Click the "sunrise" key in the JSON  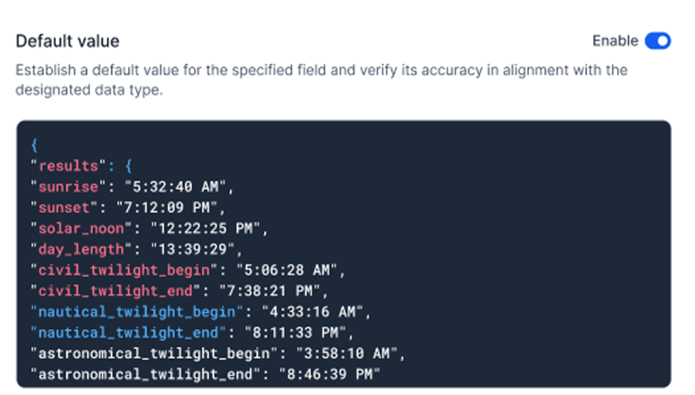click(68, 187)
